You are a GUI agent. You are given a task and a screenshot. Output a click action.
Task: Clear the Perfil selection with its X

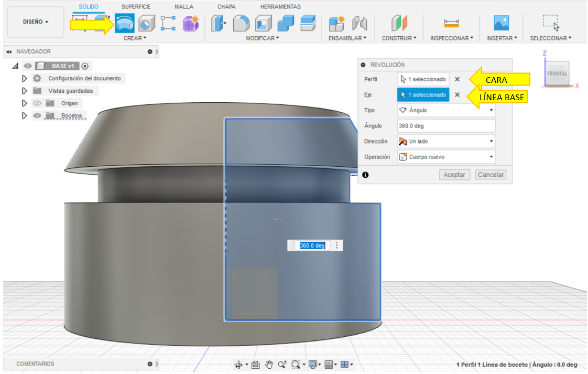point(457,79)
